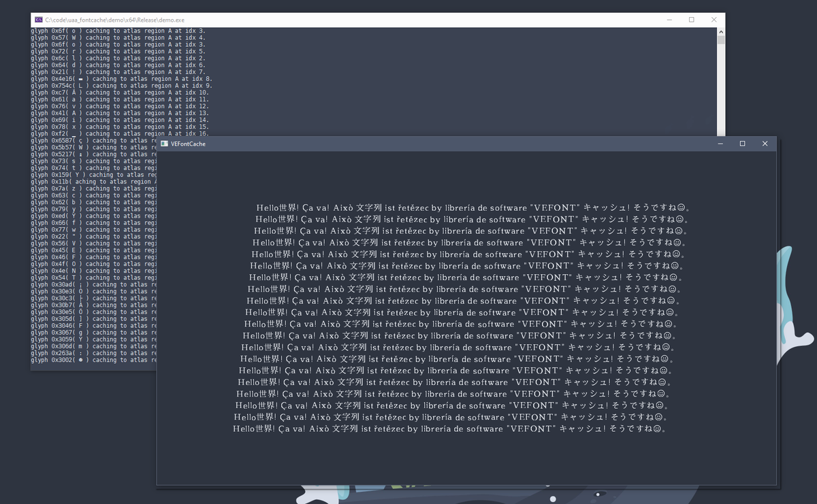
Task: Click the console window vertical scrollbar thumb
Action: (x=721, y=39)
